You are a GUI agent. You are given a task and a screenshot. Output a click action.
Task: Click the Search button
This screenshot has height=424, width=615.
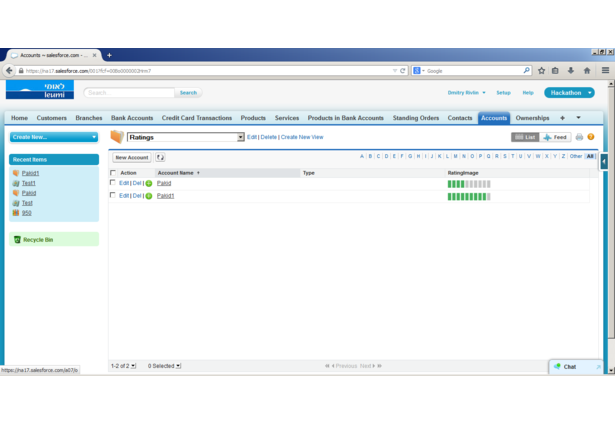[x=188, y=93]
